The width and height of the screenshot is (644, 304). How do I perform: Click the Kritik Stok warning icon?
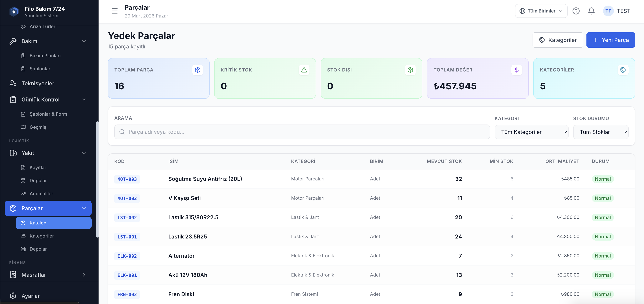(x=304, y=70)
